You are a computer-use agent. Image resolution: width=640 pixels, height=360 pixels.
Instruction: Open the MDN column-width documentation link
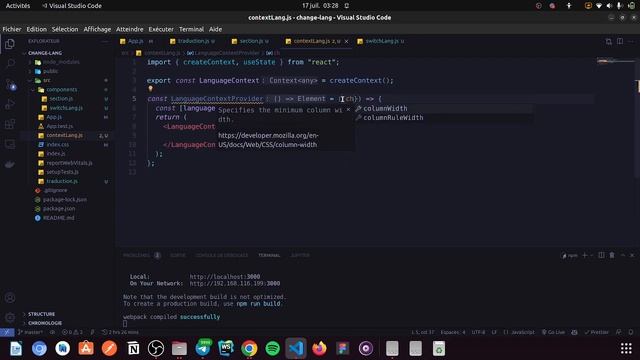[268, 140]
